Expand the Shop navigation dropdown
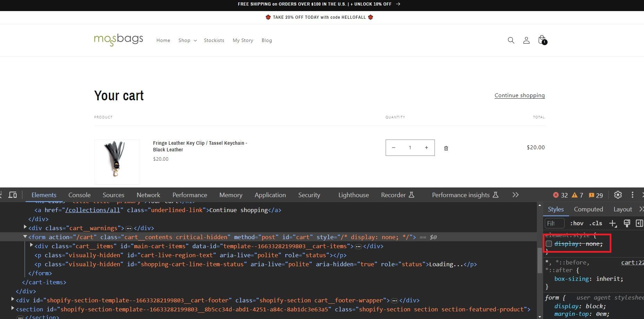Viewport: 644px width, 319px height. (187, 41)
